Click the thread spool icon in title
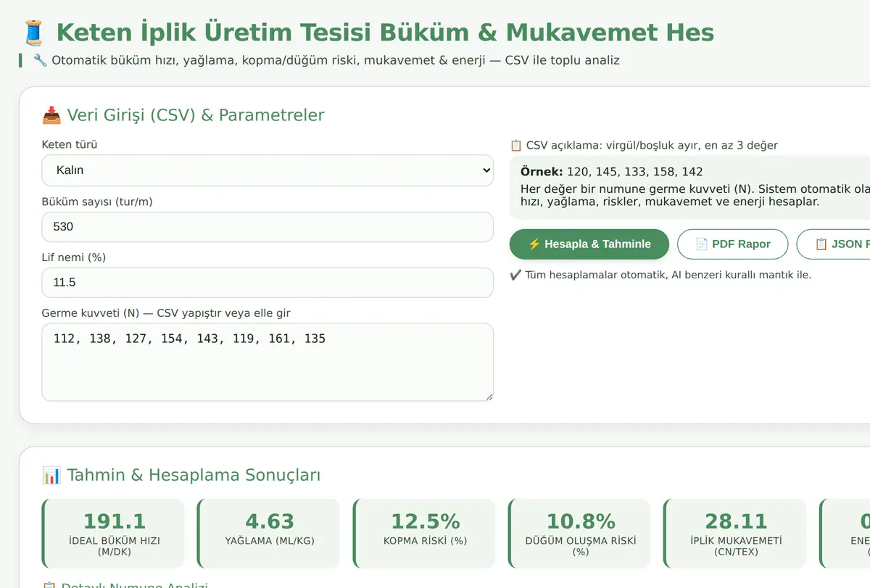The width and height of the screenshot is (870, 588). click(x=33, y=33)
